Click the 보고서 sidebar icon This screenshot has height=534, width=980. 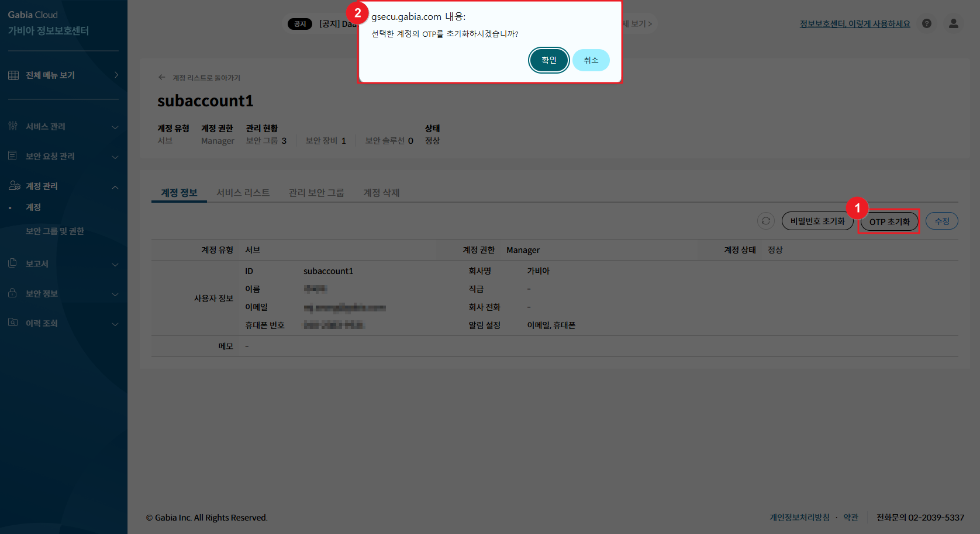point(13,263)
